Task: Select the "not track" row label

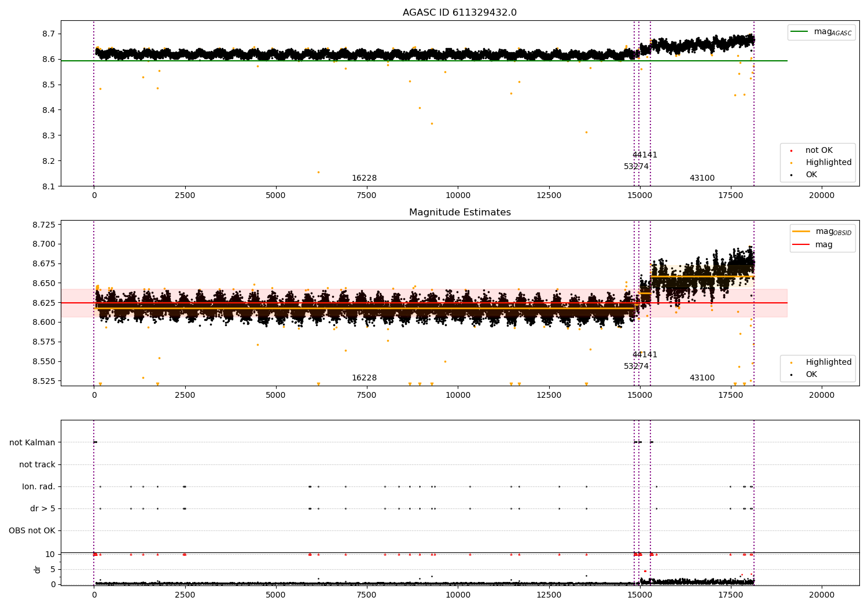Action: click(37, 465)
